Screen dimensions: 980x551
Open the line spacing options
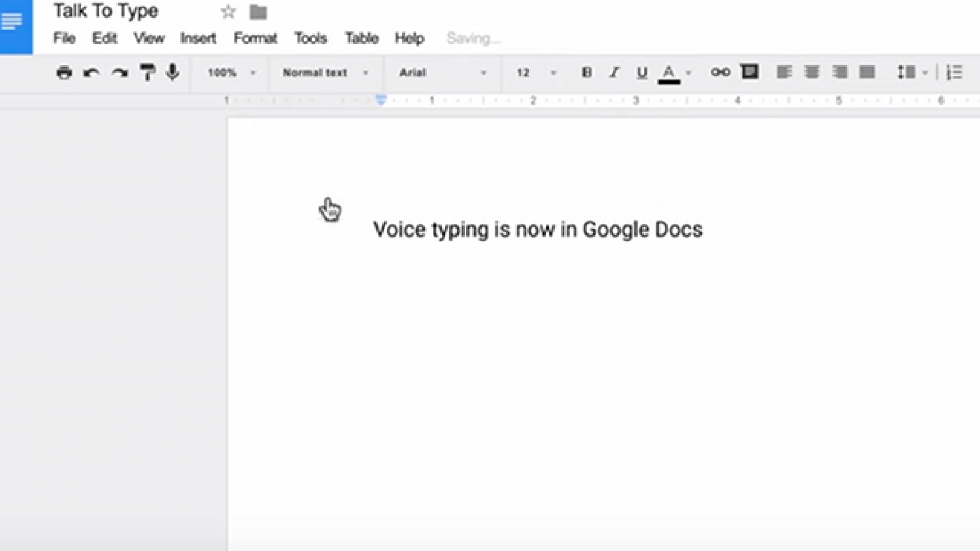(911, 72)
